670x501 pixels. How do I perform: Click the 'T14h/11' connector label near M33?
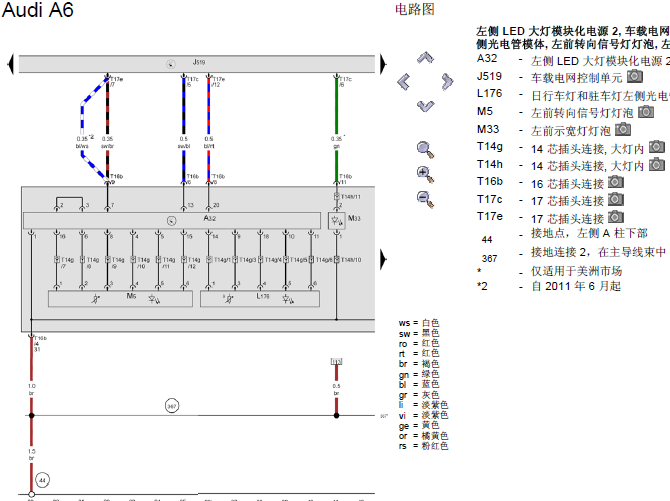point(350,197)
